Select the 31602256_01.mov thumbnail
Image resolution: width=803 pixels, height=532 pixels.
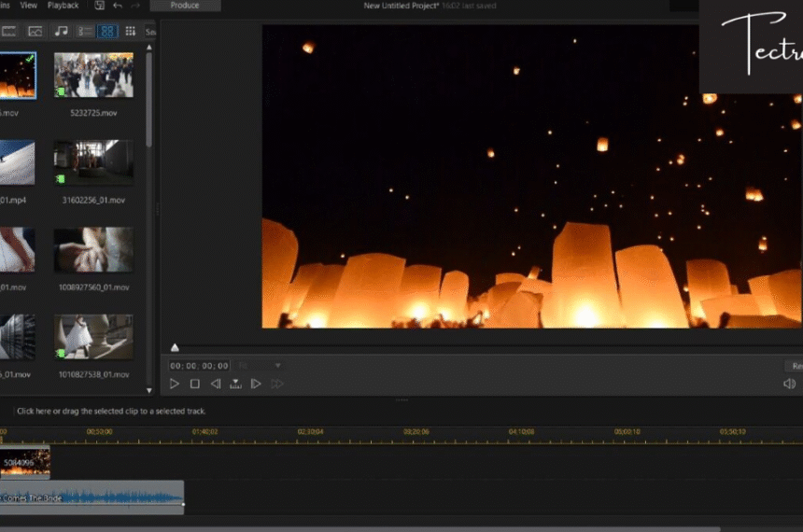pos(93,162)
